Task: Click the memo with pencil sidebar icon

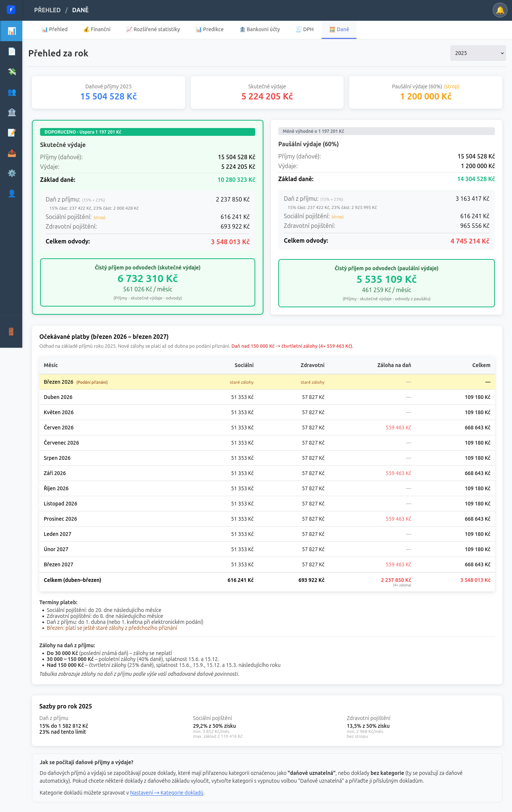Action: click(x=12, y=132)
